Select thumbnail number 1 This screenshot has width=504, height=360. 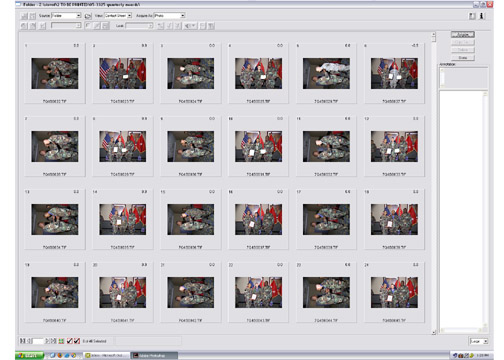pos(55,73)
